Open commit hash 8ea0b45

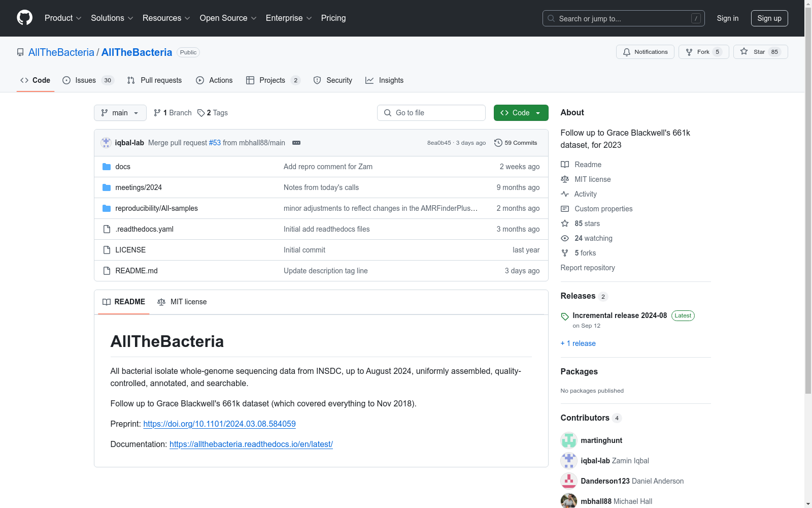439,143
